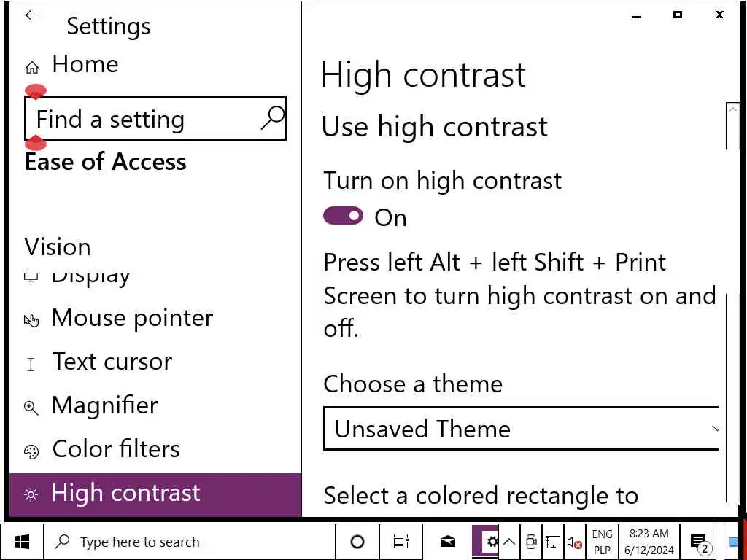Expand the Unsaved Theme dropdown
This screenshot has width=747, height=560.
[521, 429]
